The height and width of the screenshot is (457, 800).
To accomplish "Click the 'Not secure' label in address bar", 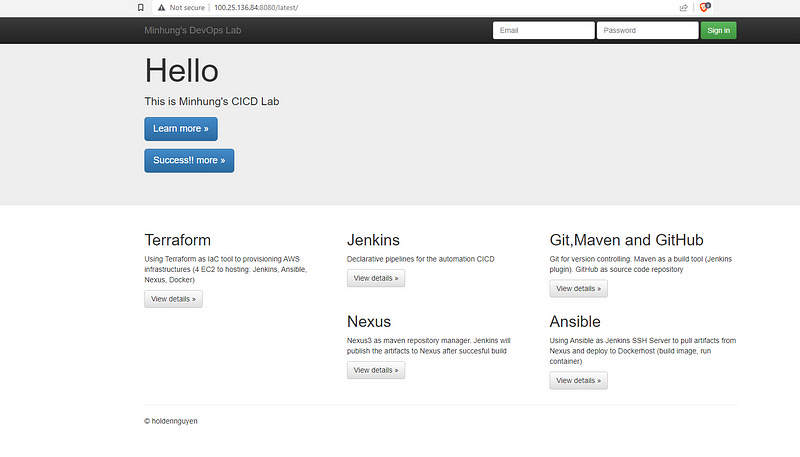I will click(187, 8).
